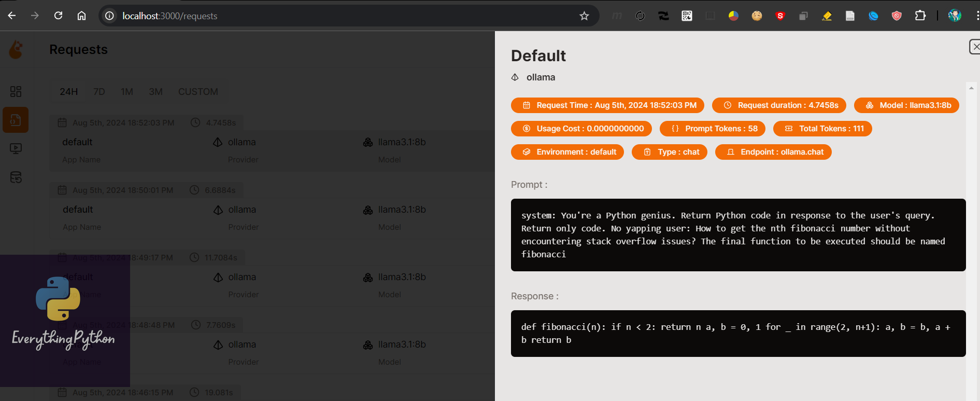The width and height of the screenshot is (980, 401).
Task: View site information icon in address bar
Action: click(x=109, y=16)
